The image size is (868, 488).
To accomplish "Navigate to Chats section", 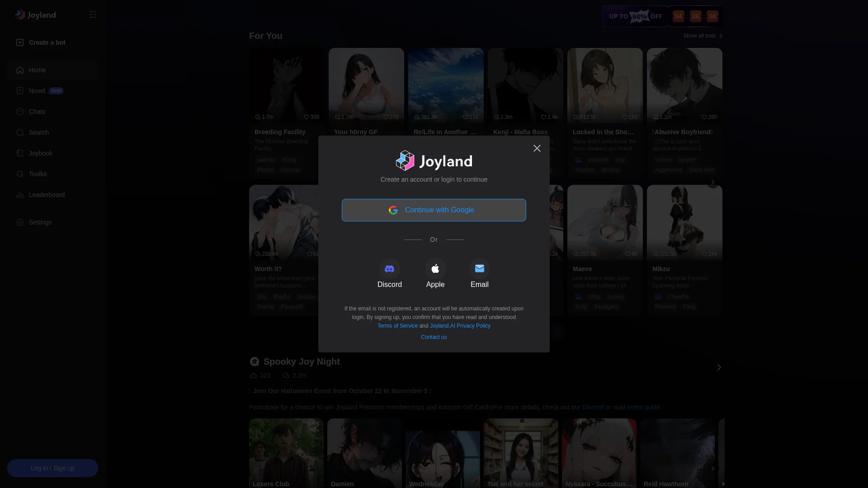I will (37, 112).
